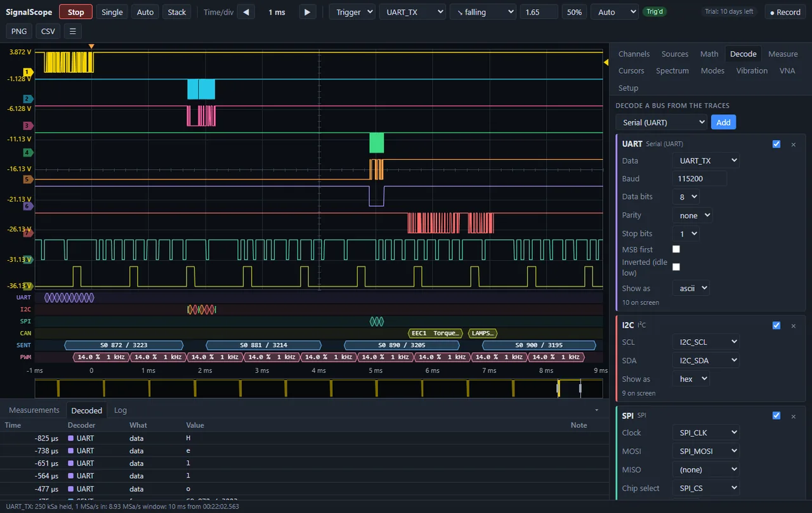Collapse the bottom panel using small arrow
This screenshot has width=812, height=513.
coord(596,410)
